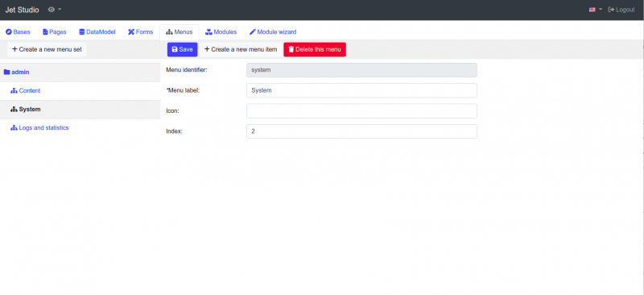Focus the Menu label input
This screenshot has height=295, width=644.
[x=361, y=90]
